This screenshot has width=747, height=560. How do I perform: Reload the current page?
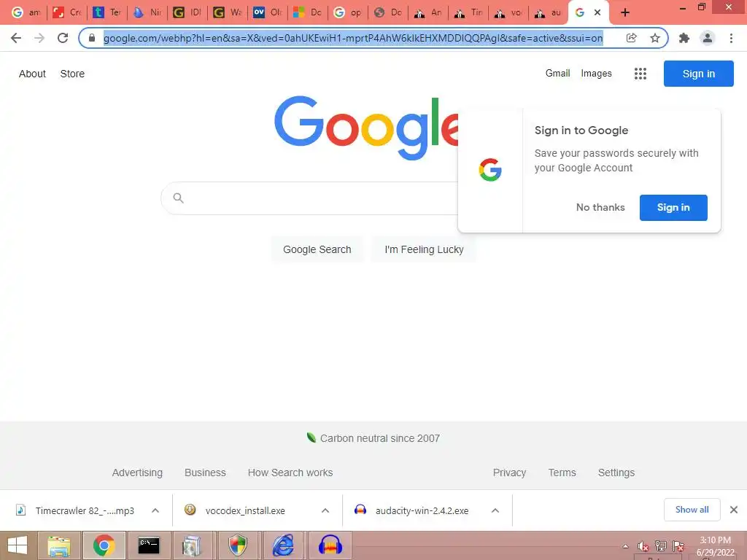[x=63, y=38]
